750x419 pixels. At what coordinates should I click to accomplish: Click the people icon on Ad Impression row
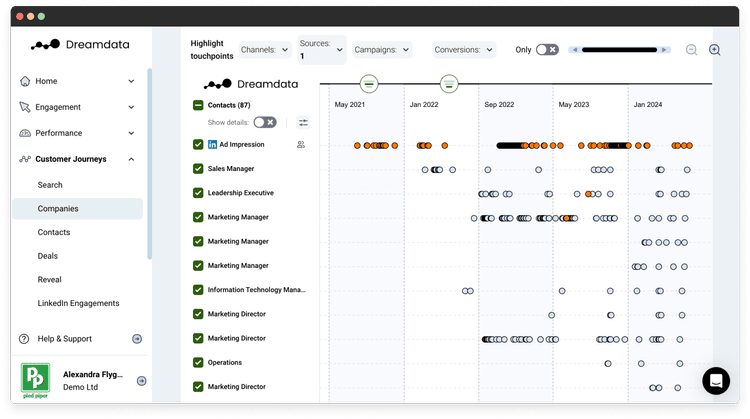point(301,144)
